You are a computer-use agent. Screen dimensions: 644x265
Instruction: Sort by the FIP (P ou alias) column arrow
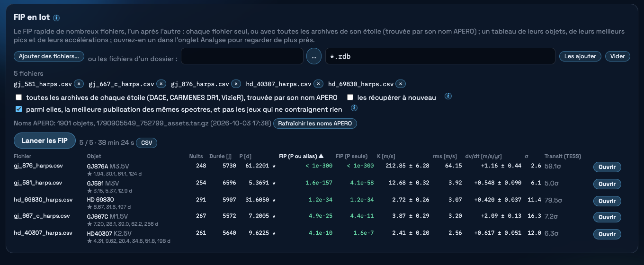(321, 156)
